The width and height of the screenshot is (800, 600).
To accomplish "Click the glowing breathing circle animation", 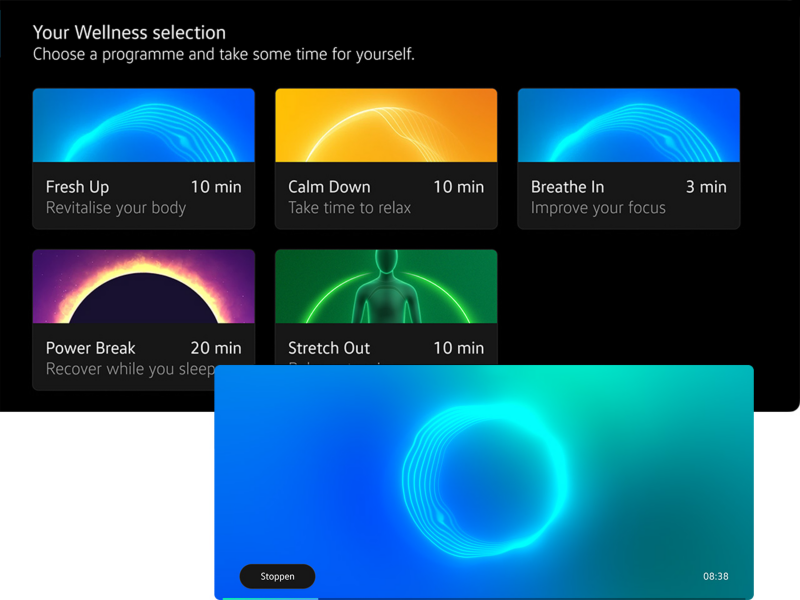I will [x=485, y=480].
